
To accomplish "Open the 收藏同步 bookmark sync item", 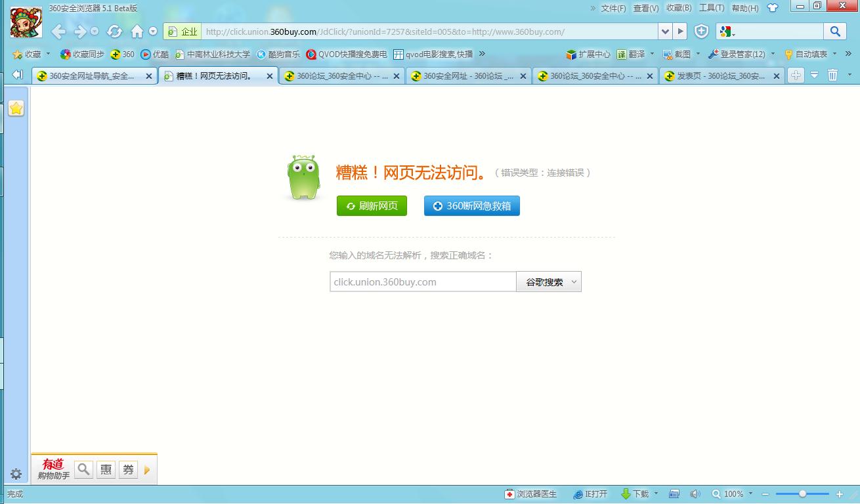I will 82,54.
